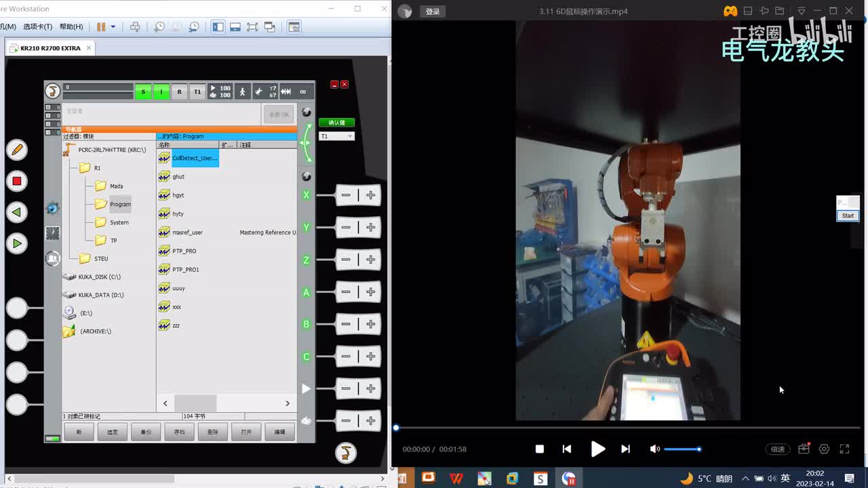This screenshot has width=868, height=488.
Task: Click the Submit interpreter S status indicator
Action: coord(143,91)
